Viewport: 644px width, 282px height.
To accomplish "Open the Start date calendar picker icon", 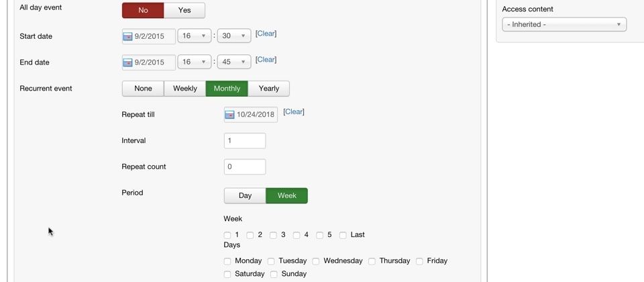I will (x=127, y=36).
